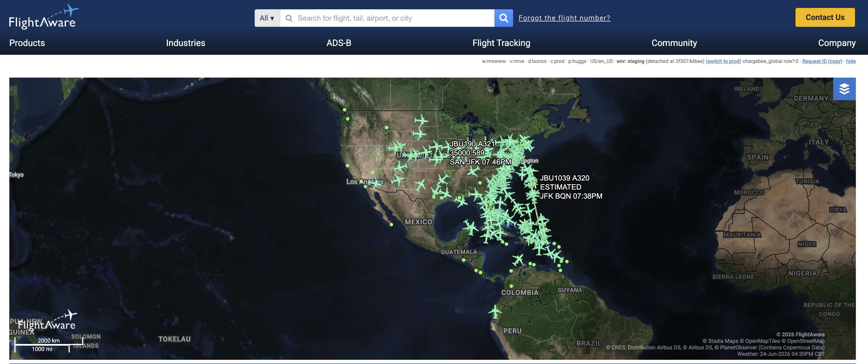Click the airplane icon over Peru
The height and width of the screenshot is (364, 868).
[x=495, y=312]
